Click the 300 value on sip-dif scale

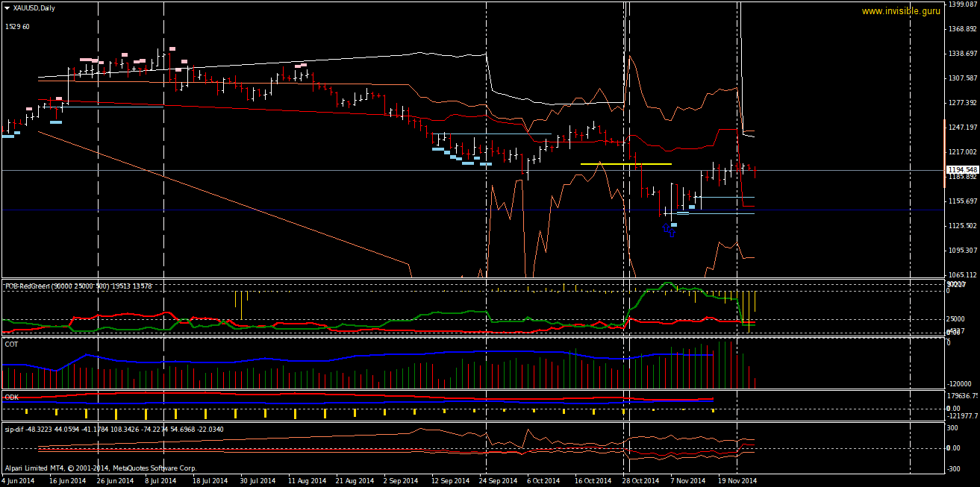(x=952, y=428)
